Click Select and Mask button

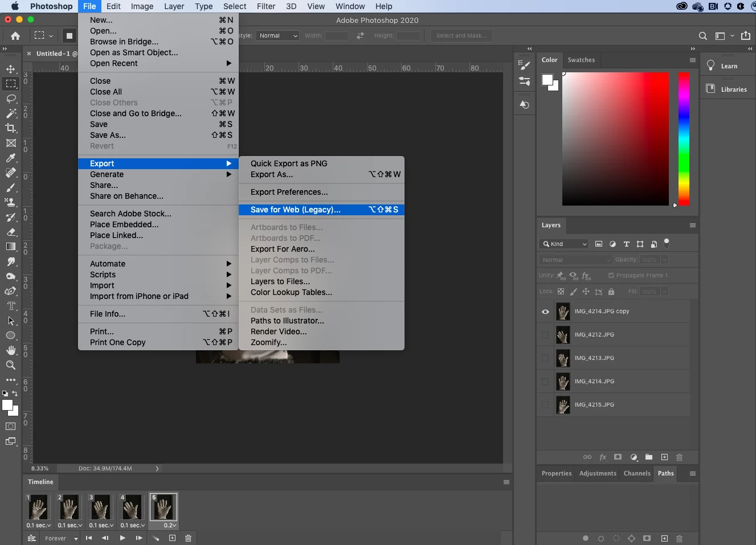[x=461, y=35]
